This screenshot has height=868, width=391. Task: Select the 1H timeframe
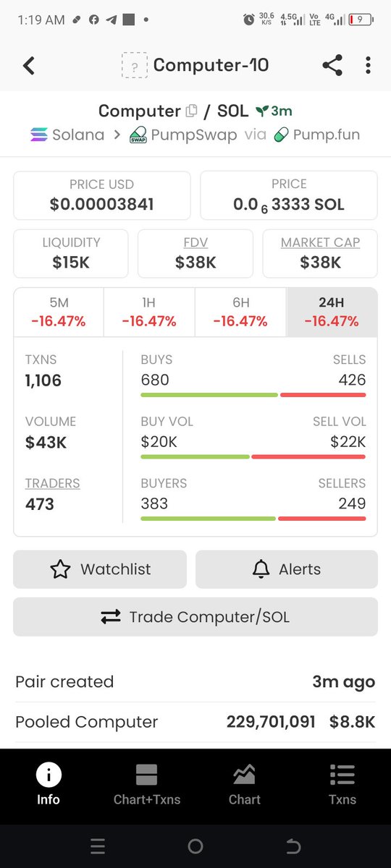tap(149, 312)
